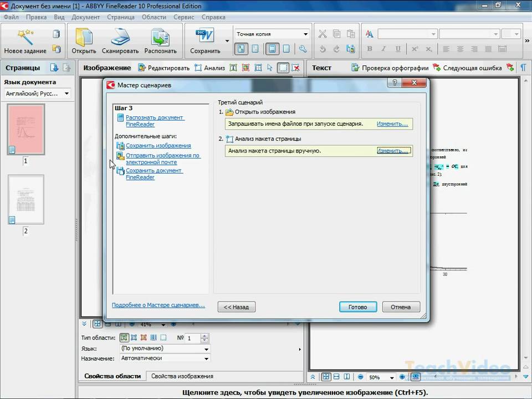Image resolution: width=532 pixels, height=399 pixels.
Task: Toggle non-printing characters pilcrow icon
Action: tap(524, 68)
